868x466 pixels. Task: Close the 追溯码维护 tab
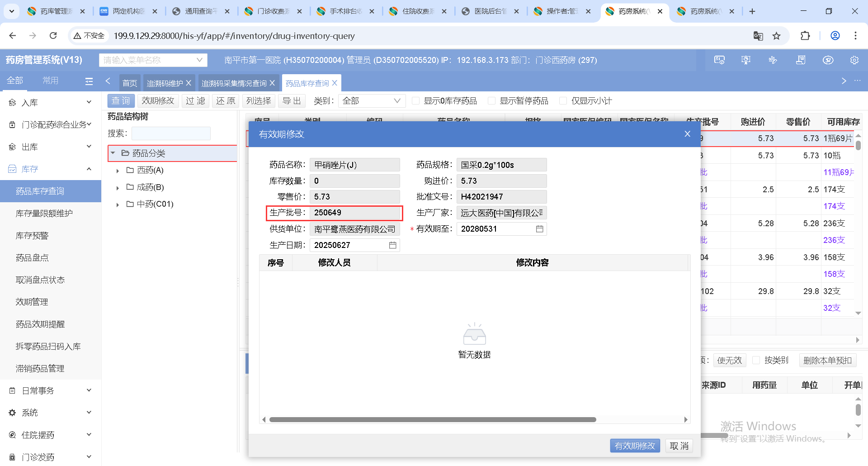189,83
